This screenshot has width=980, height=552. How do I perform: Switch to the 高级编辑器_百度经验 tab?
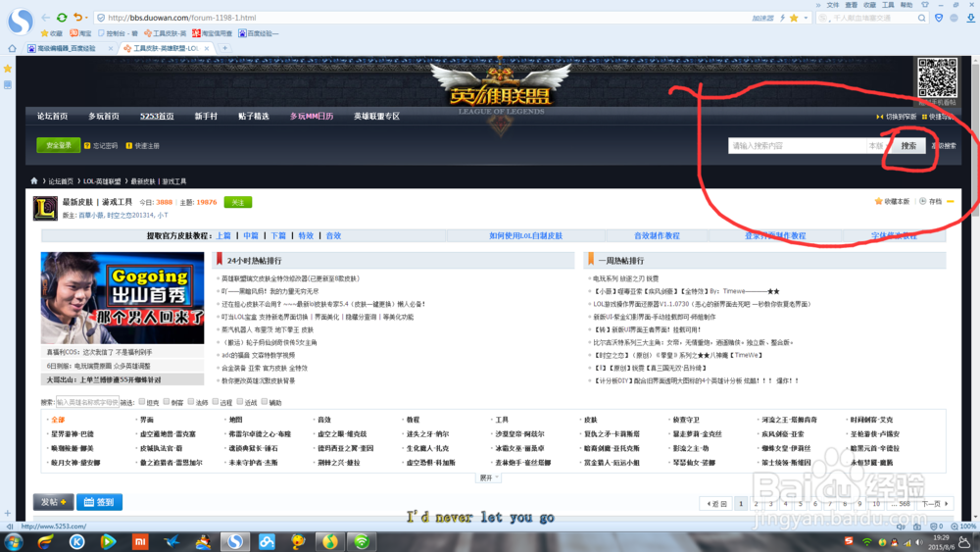coord(65,48)
